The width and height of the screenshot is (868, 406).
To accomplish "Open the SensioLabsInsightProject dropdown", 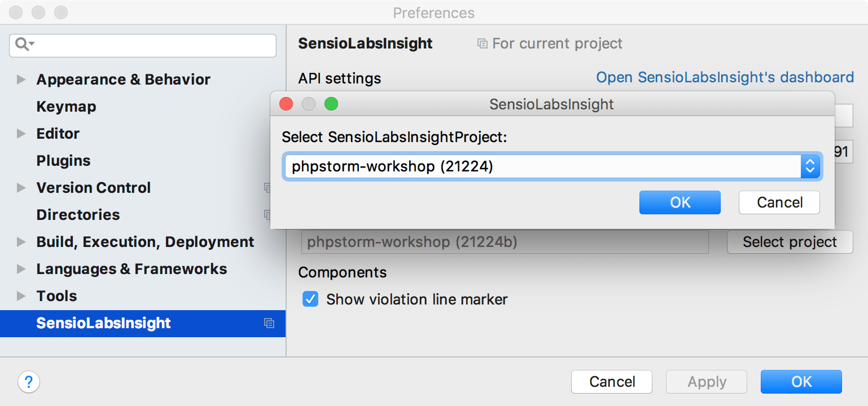I will click(x=810, y=166).
